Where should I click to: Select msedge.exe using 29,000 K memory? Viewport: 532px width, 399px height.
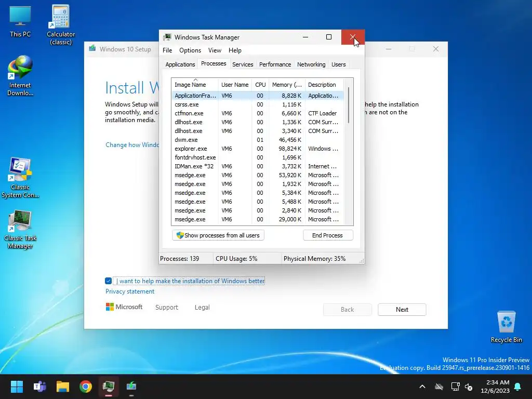[x=258, y=219]
